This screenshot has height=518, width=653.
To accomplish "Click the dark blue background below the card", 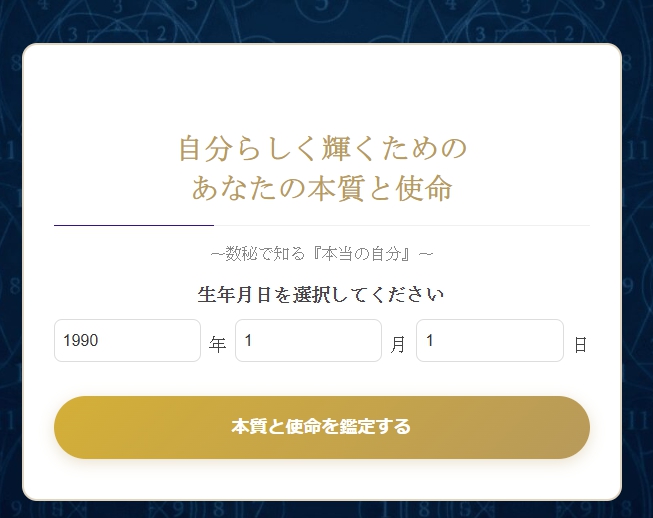I will 322,509.
